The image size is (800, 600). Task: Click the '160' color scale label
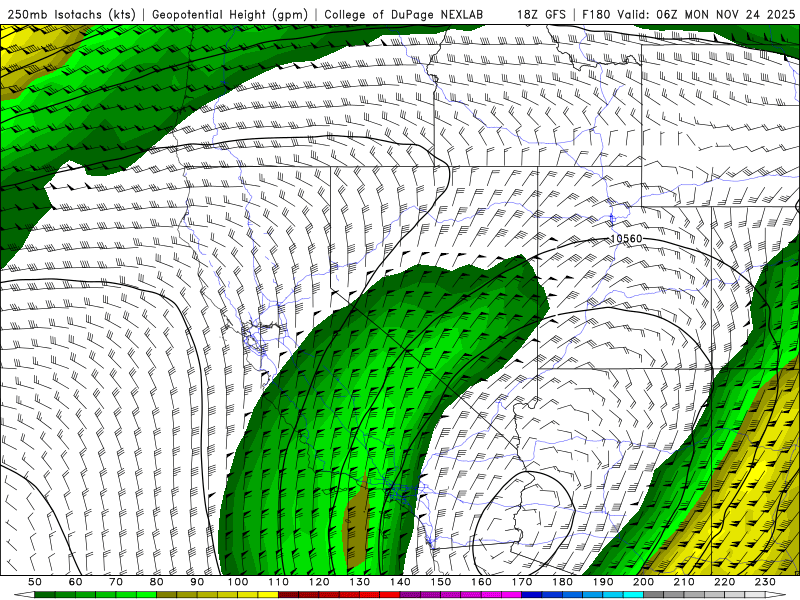point(481,582)
